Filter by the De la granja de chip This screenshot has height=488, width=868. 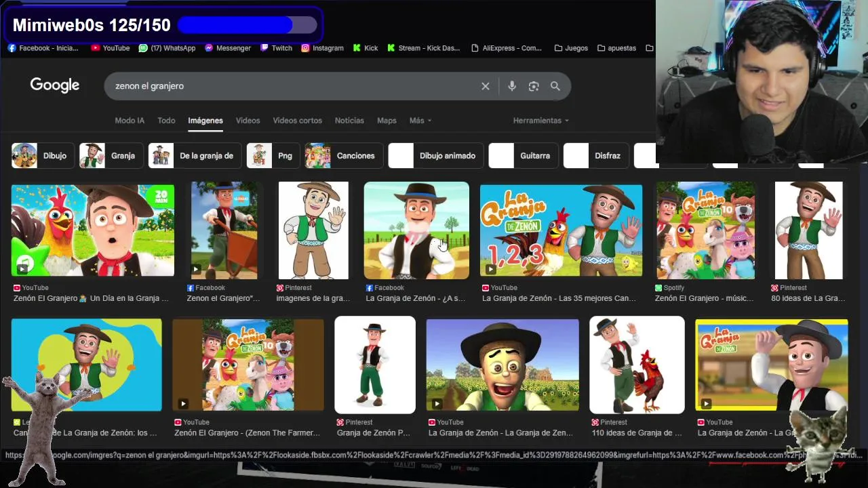tap(195, 155)
